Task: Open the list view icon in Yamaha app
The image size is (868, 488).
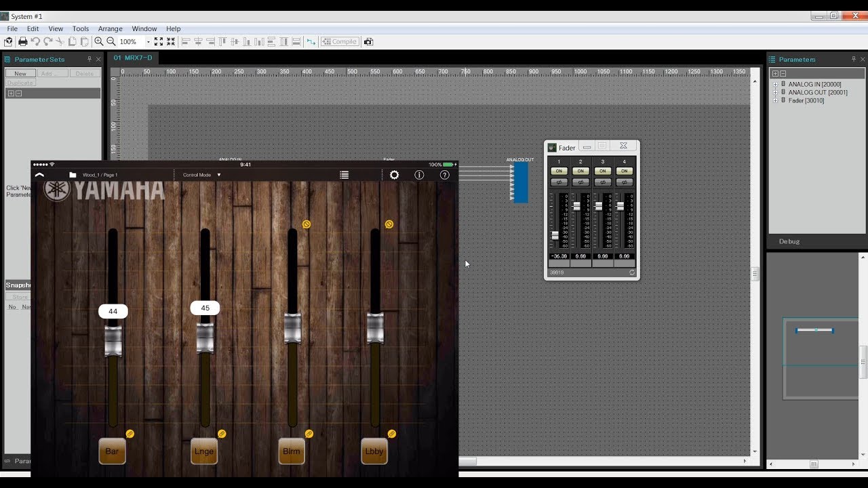Action: coord(344,175)
